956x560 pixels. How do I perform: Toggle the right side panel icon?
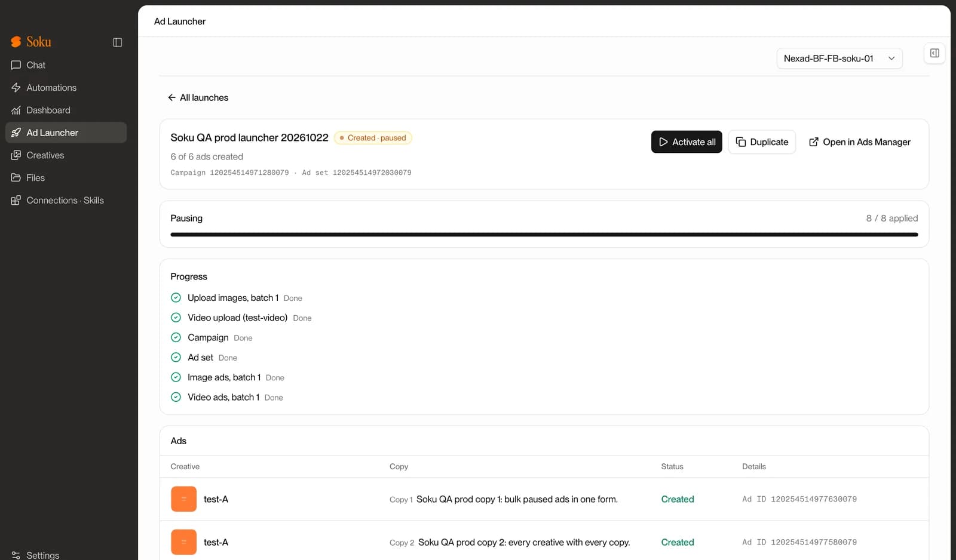point(934,53)
